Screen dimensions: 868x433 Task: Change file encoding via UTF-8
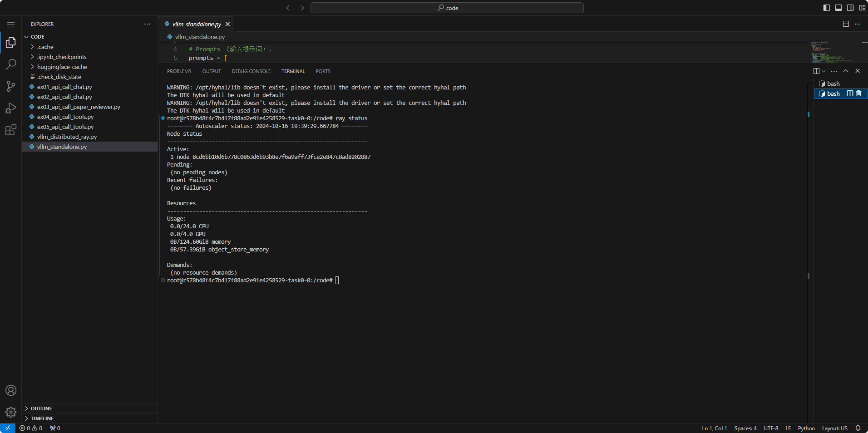click(771, 428)
